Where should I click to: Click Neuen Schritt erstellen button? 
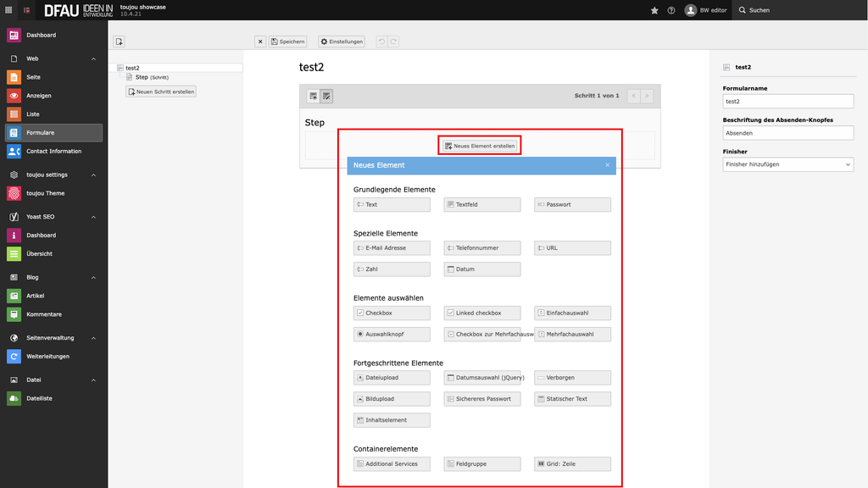161,91
